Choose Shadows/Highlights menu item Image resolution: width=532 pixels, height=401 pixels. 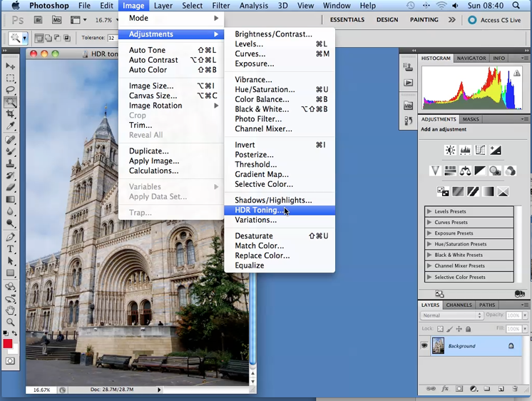click(x=280, y=200)
